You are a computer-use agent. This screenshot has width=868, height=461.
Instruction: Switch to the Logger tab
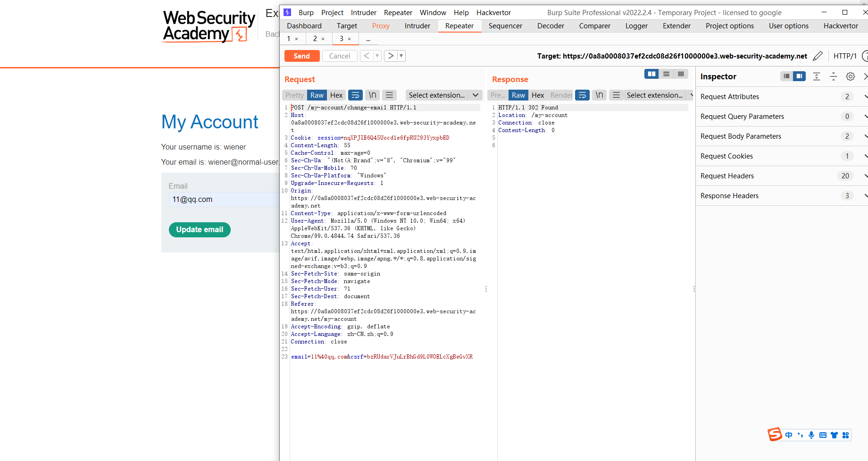tap(636, 26)
